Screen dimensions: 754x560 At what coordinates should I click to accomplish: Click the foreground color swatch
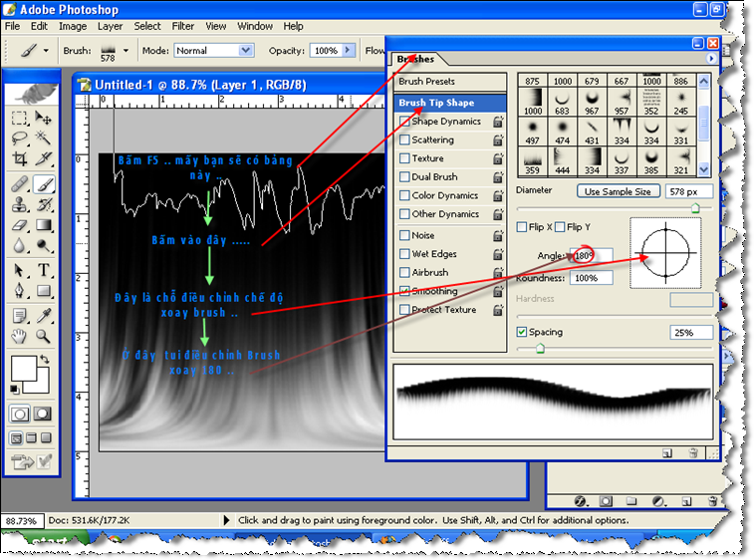click(24, 369)
